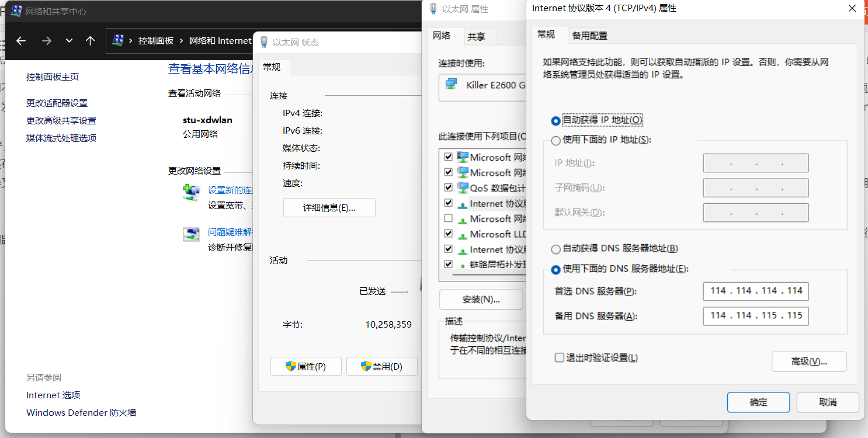Go forward in the Control Panel window
This screenshot has height=438, width=868.
[x=47, y=40]
